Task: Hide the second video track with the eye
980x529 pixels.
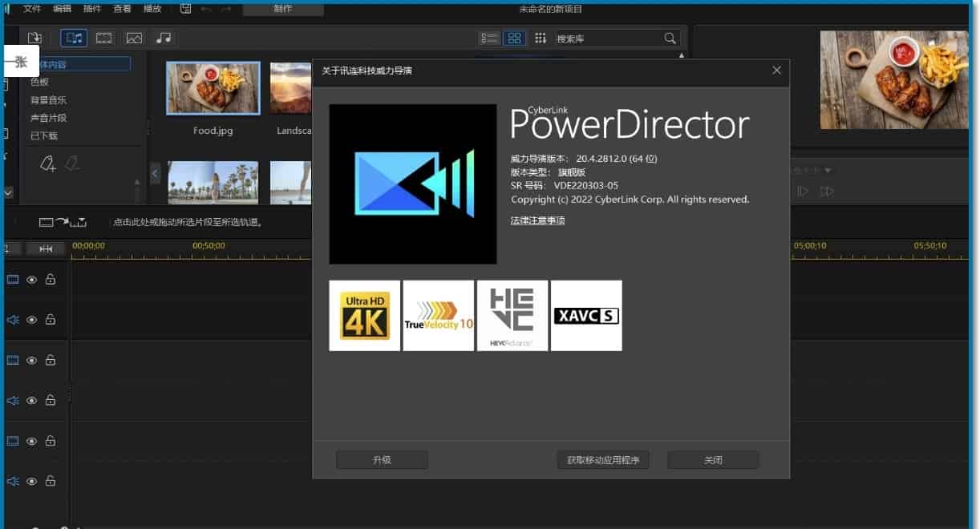Action: point(32,361)
